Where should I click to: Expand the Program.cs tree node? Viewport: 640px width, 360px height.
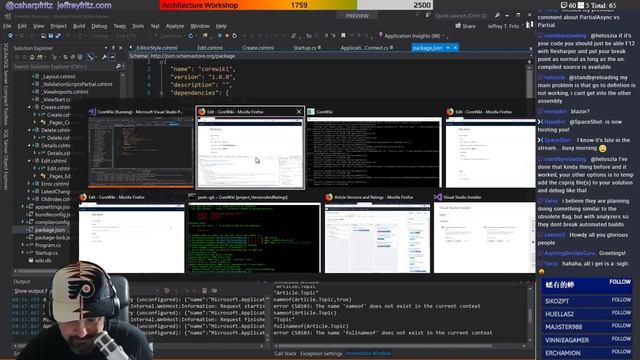(23, 245)
